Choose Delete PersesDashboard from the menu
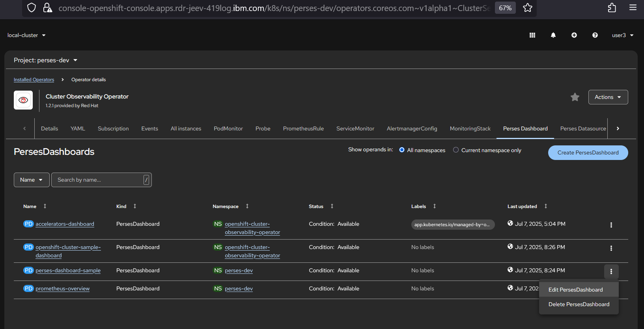Viewport: 644px width, 329px height. click(x=579, y=304)
